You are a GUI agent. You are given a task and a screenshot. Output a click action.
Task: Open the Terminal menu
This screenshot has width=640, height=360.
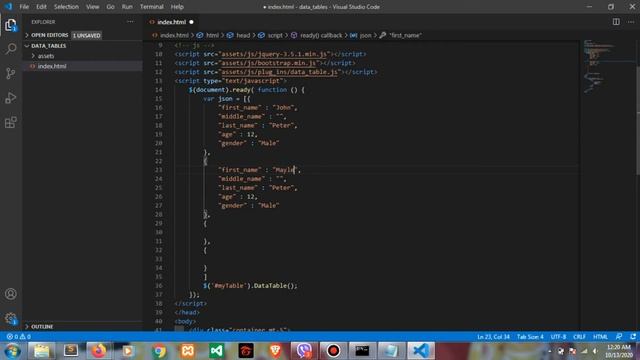151,7
